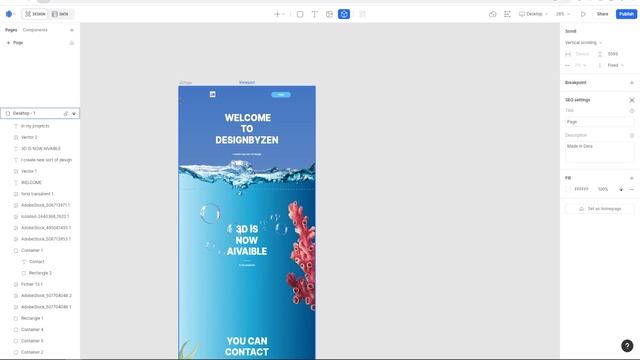Viewport: 640px width, 360px height.
Task: Collapse the Desktop - 1 layer tree
Action: click(74, 113)
